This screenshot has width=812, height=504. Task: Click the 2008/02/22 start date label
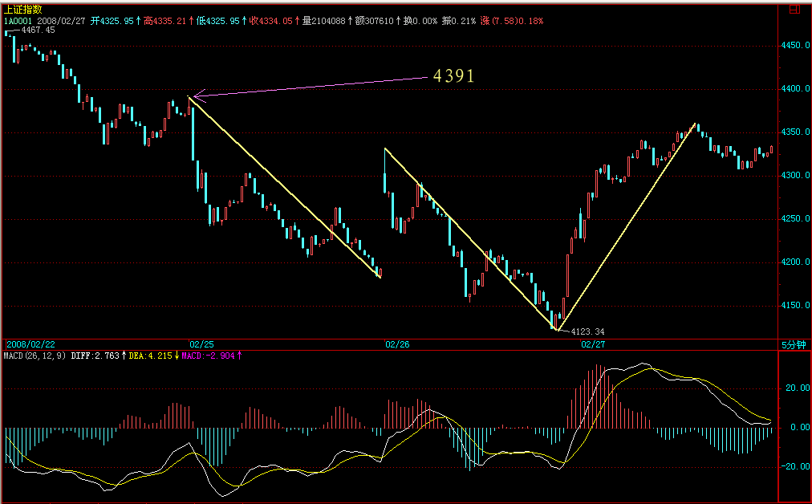tap(31, 344)
